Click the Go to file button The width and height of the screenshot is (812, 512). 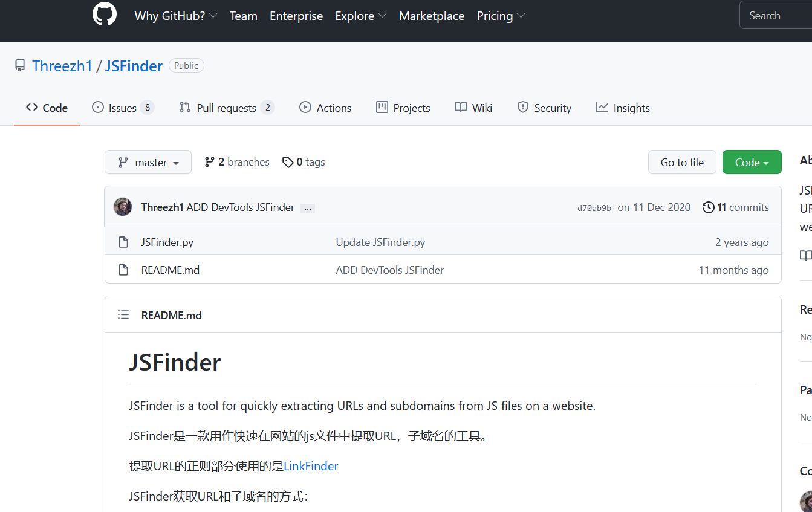(682, 162)
